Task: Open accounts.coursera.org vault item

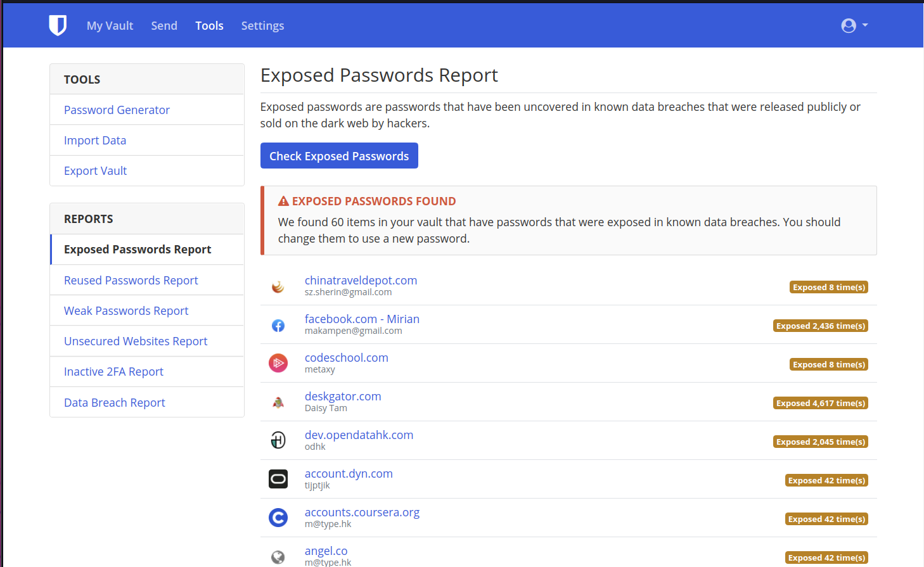Action: 362,512
